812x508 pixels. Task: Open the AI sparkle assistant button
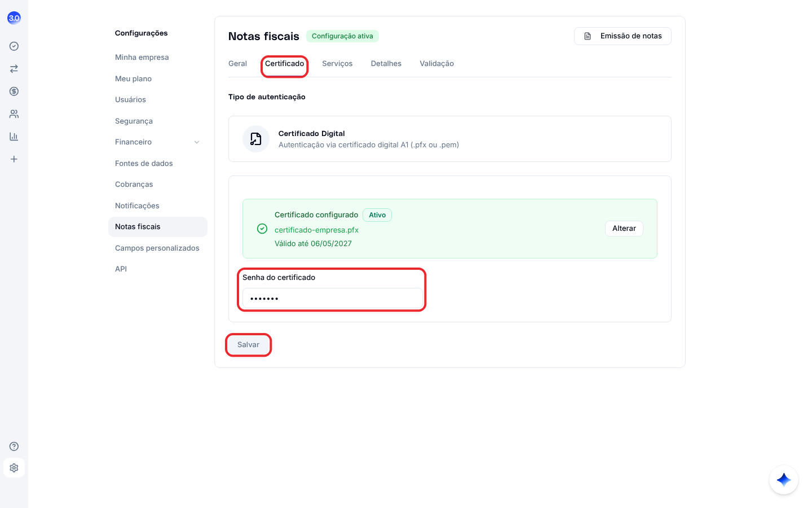(784, 480)
